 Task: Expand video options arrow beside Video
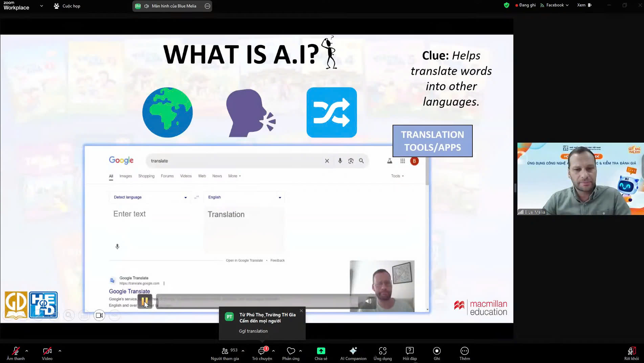coord(60,351)
